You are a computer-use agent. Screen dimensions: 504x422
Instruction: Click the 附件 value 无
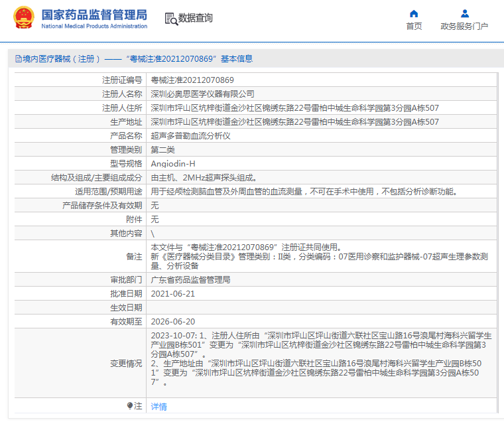155,220
